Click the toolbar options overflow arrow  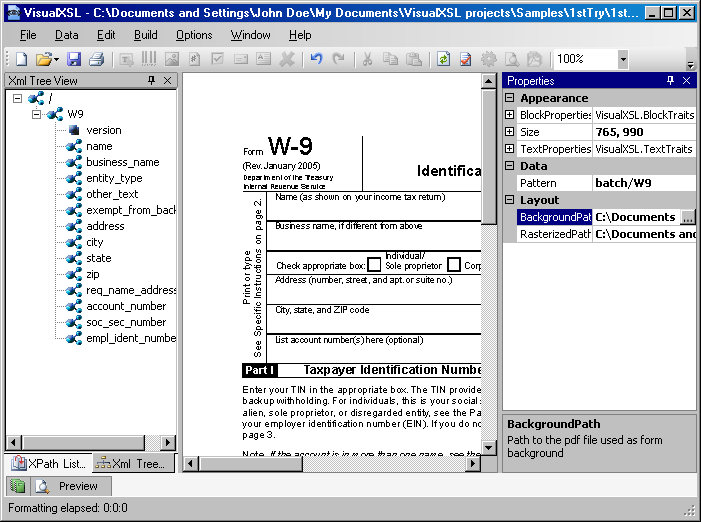[x=690, y=66]
